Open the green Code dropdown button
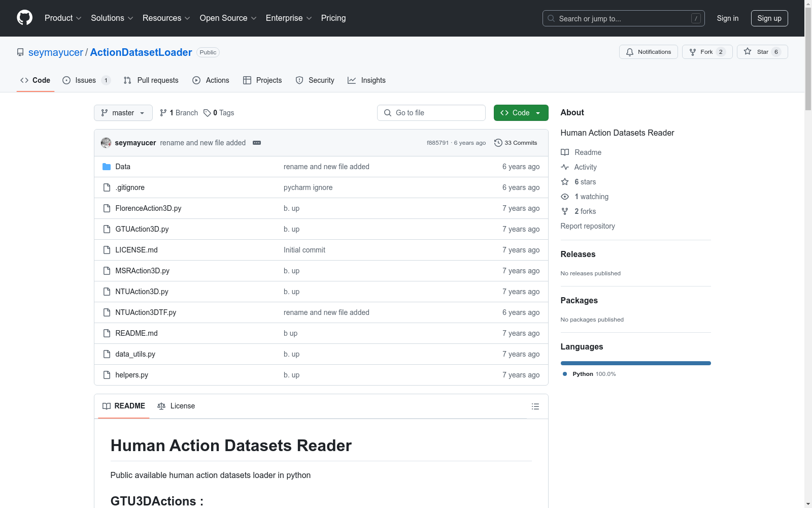Image resolution: width=812 pixels, height=508 pixels. 521,113
